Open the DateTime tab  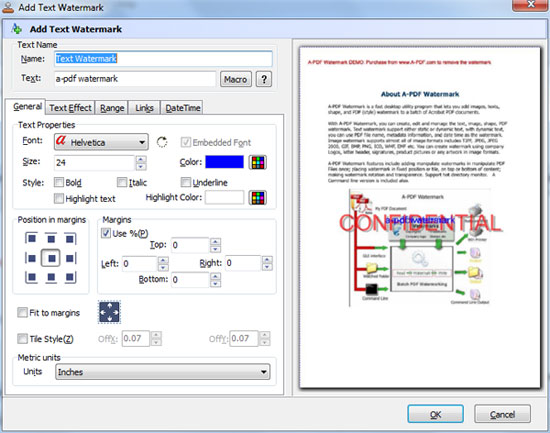(183, 108)
